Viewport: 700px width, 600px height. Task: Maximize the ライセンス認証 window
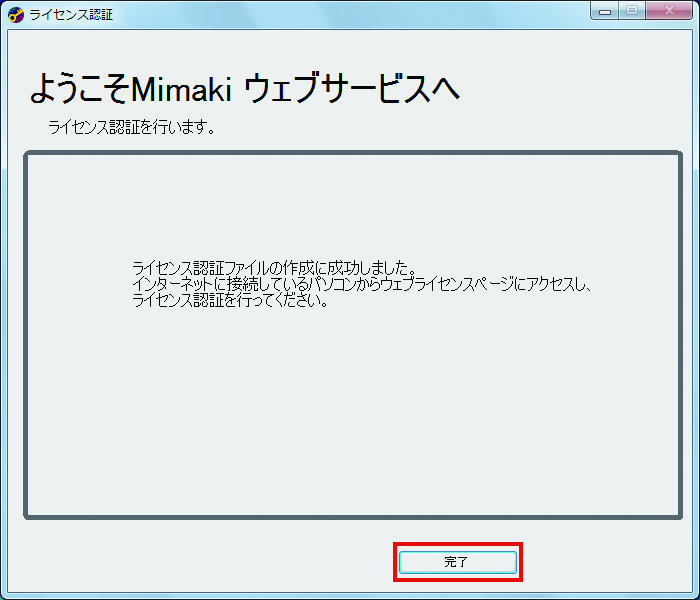point(632,11)
